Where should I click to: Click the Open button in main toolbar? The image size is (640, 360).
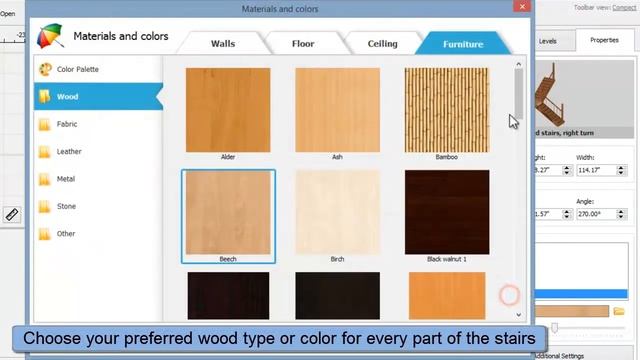[x=7, y=13]
